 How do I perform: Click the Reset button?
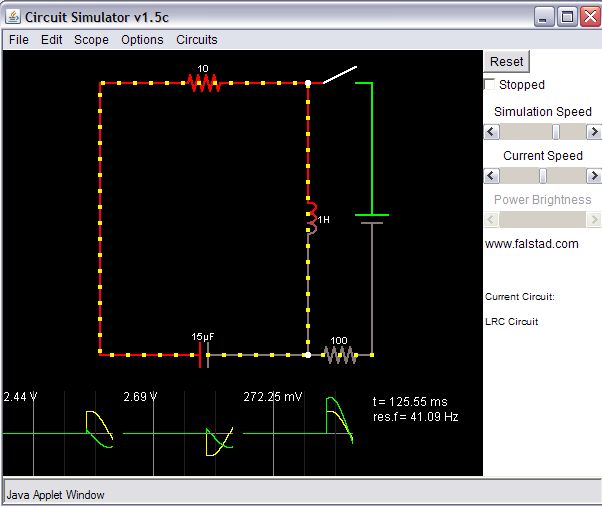(506, 61)
